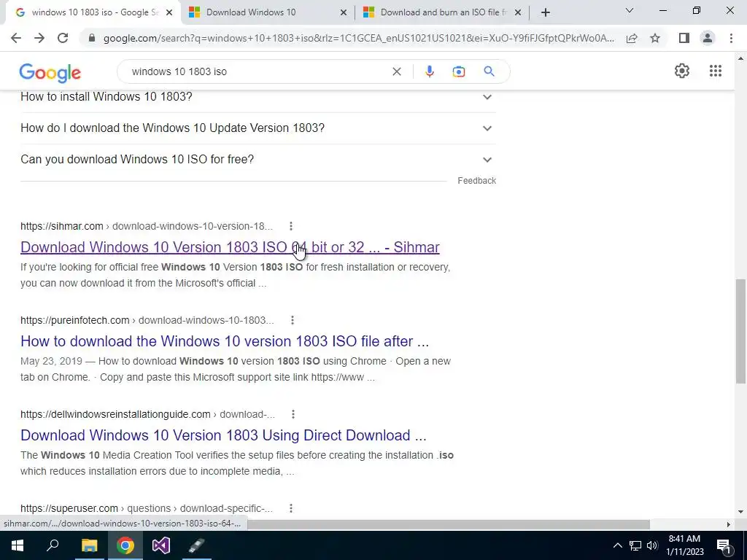Screen dimensions: 747x560
Task: Send Feedback on the questions box
Action: [x=476, y=181]
